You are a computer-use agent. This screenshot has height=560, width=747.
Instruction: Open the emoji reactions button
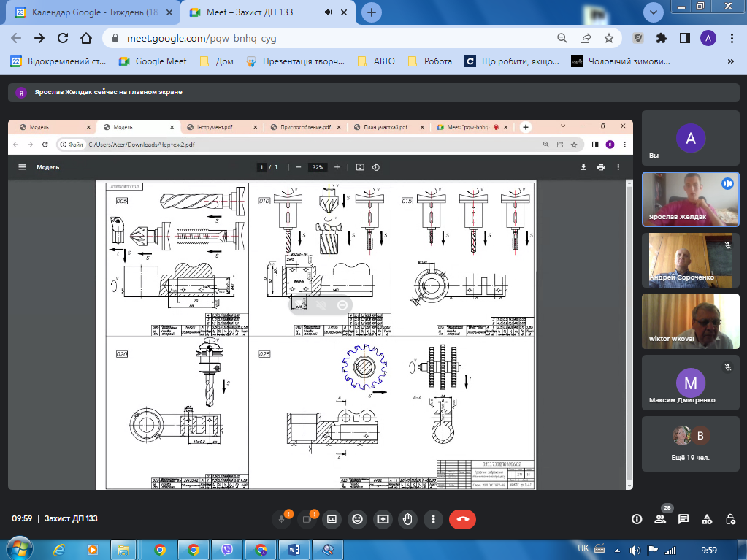point(358,519)
